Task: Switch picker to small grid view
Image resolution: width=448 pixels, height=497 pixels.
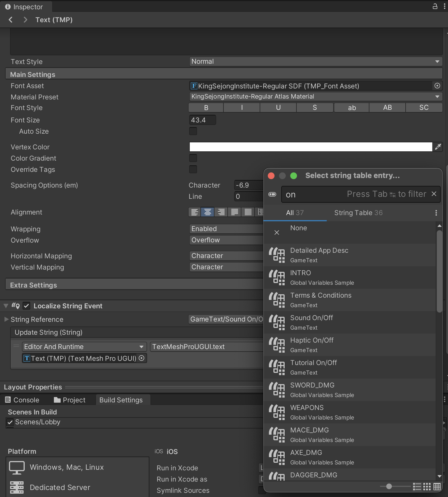Action: tap(427, 487)
